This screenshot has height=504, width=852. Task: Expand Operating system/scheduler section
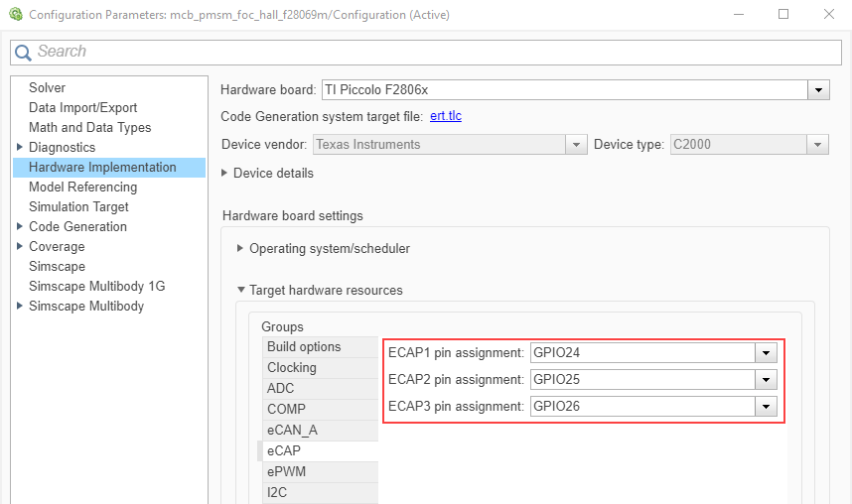(240, 248)
